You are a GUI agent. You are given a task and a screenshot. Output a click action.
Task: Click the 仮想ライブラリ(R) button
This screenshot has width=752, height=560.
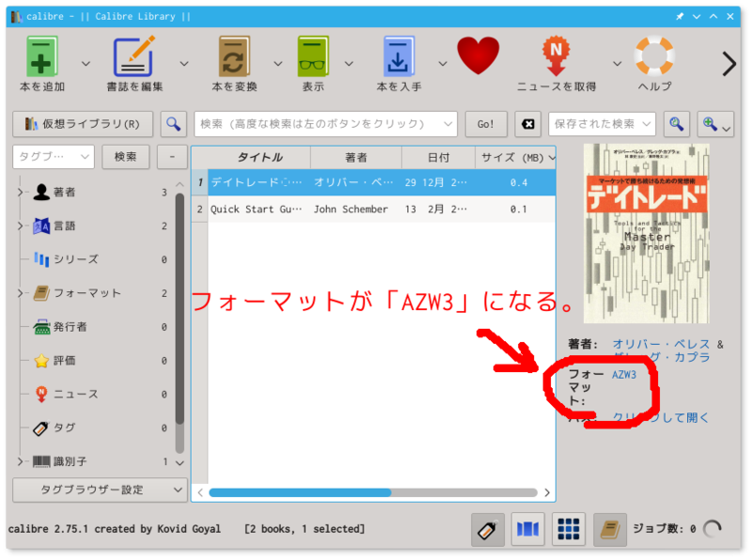pos(83,124)
